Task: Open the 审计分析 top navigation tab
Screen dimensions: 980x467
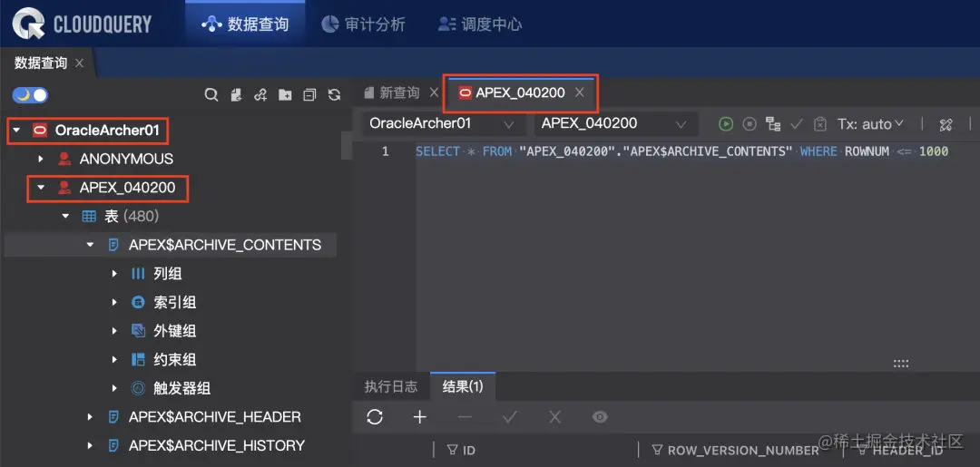Action: point(363,25)
